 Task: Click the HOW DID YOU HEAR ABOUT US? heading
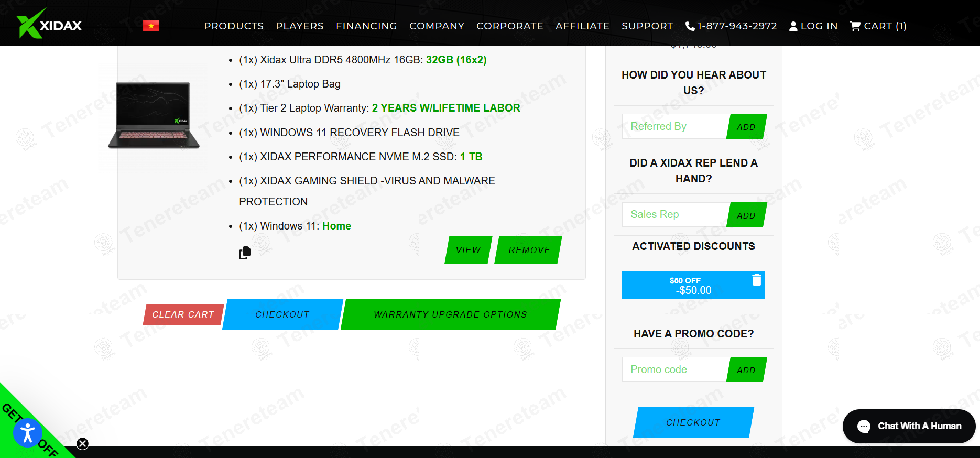click(694, 83)
